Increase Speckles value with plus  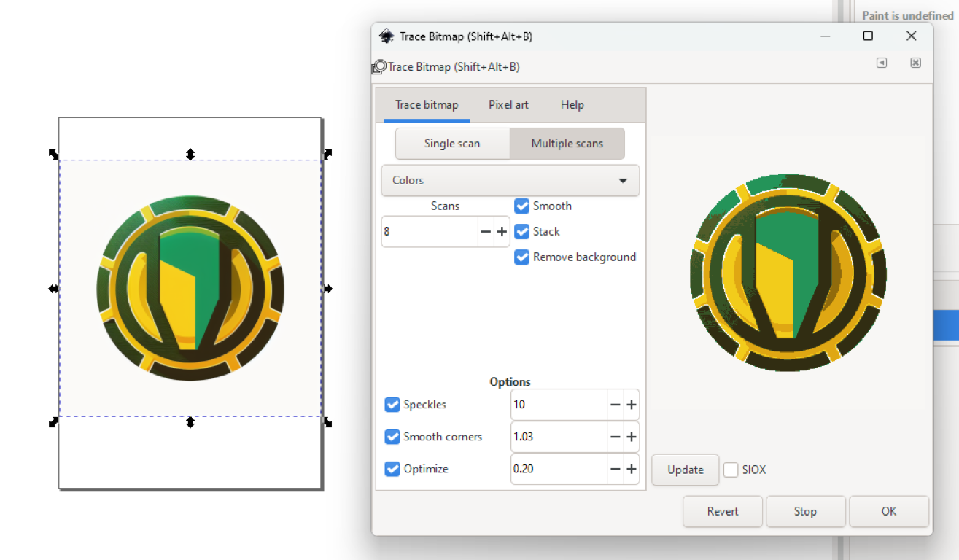click(x=632, y=405)
